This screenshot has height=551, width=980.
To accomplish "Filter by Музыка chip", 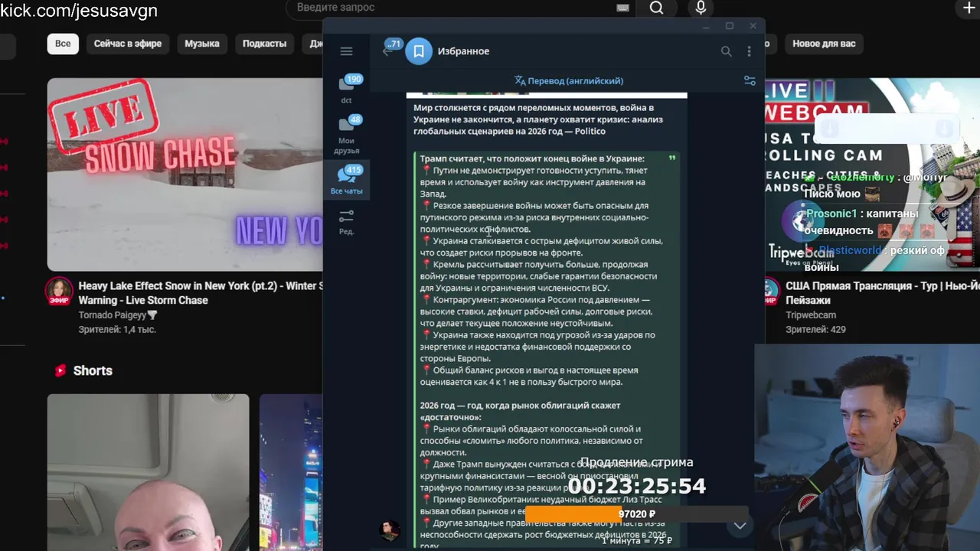I will 202,44.
